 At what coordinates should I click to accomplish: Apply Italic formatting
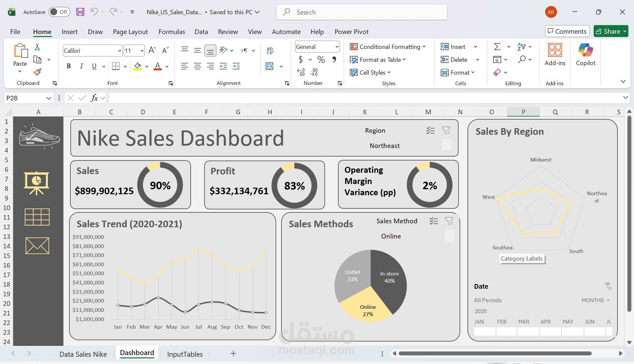coord(81,66)
